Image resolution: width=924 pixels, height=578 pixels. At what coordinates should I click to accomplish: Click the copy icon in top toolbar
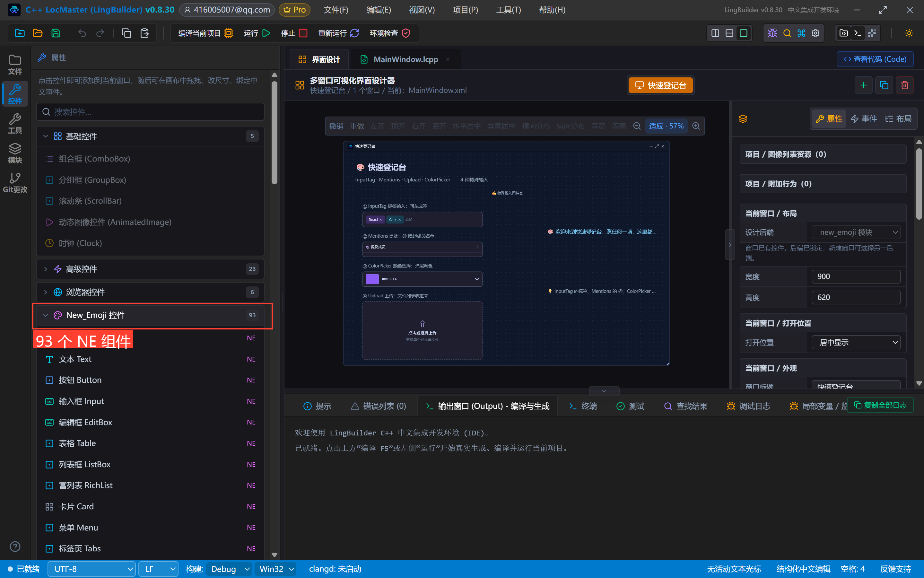click(x=126, y=33)
